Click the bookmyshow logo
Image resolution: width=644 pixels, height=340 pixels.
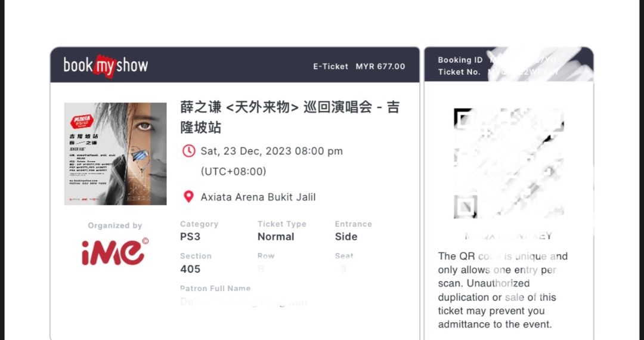point(106,66)
